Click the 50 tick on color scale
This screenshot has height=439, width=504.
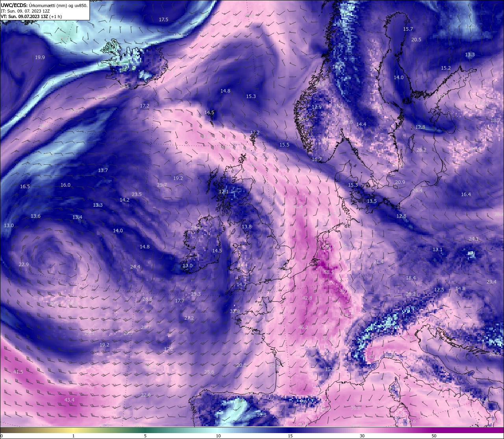(434, 436)
